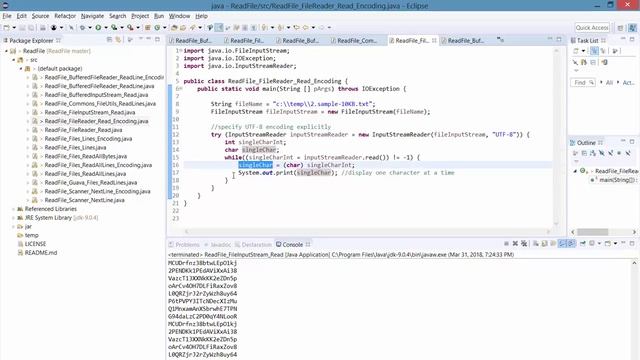
Task: Collapse the src folder node
Action: (x=13, y=60)
